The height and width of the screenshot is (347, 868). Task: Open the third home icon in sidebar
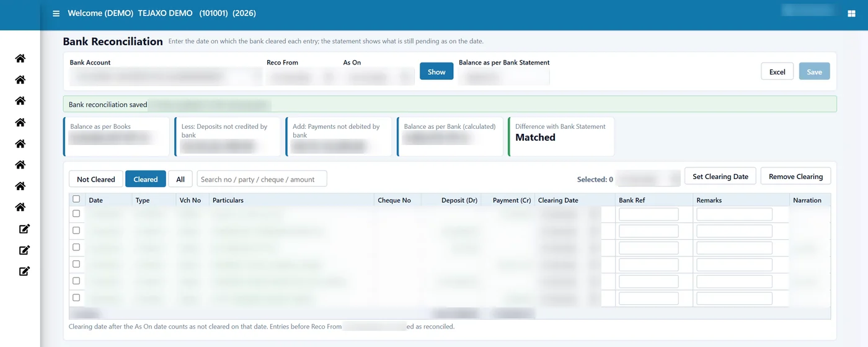click(20, 100)
